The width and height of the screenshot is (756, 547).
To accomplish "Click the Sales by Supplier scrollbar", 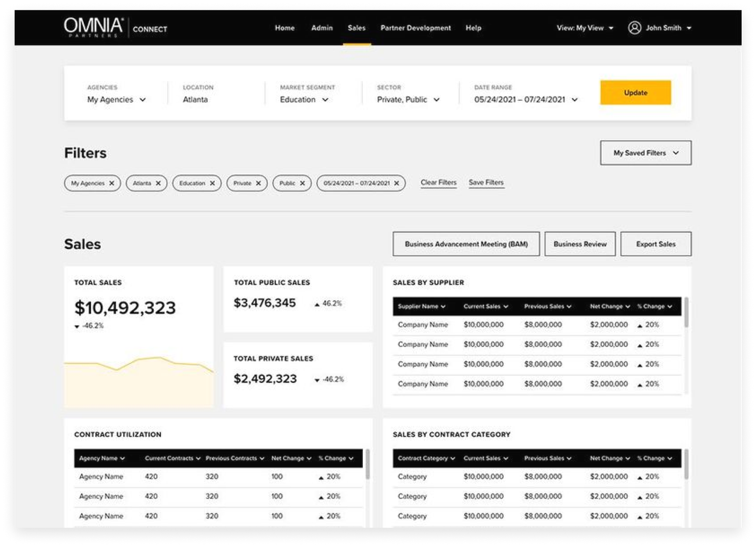I will coord(686,313).
